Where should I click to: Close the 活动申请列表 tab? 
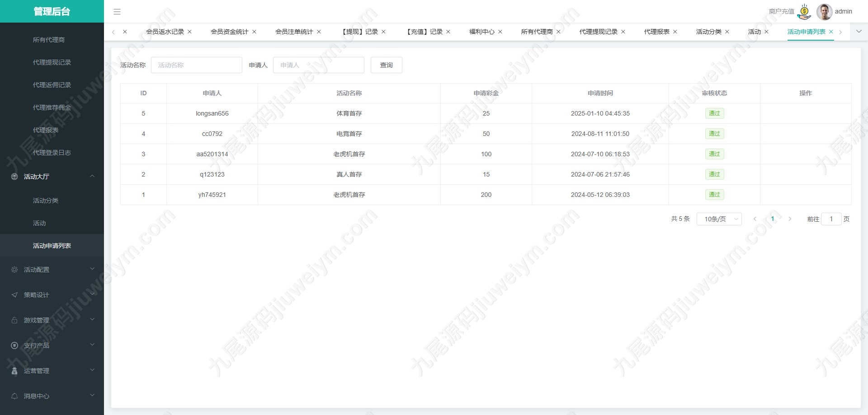[831, 32]
